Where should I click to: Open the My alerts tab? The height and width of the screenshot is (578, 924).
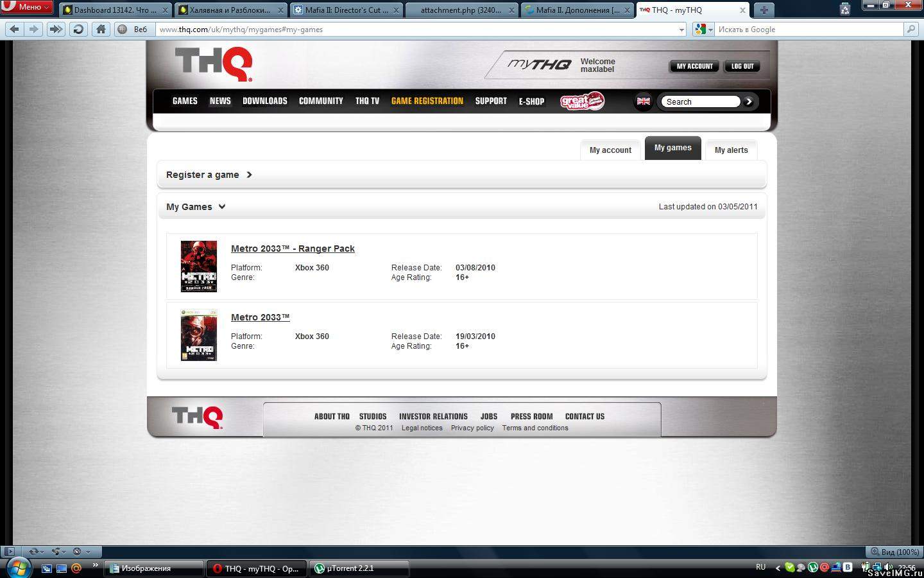(732, 150)
